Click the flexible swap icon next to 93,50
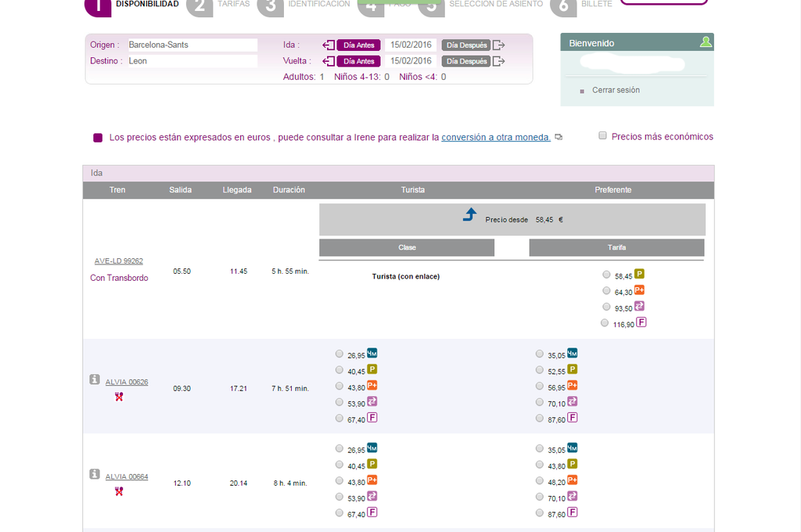The width and height of the screenshot is (801, 532). coord(639,306)
